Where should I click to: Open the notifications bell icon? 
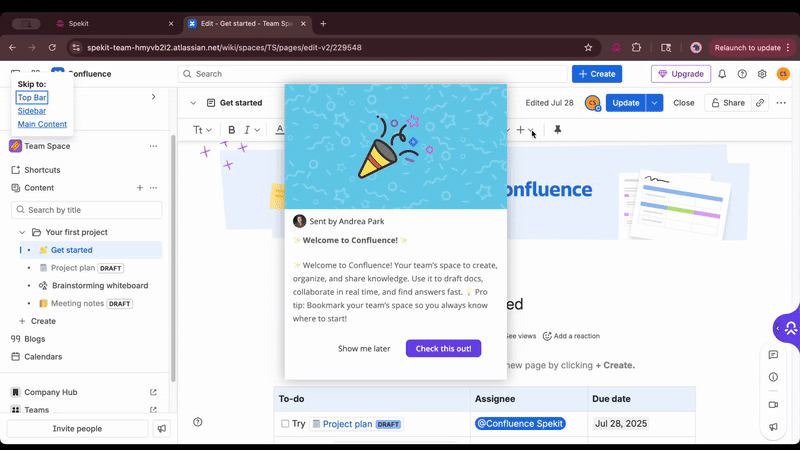[x=722, y=74]
